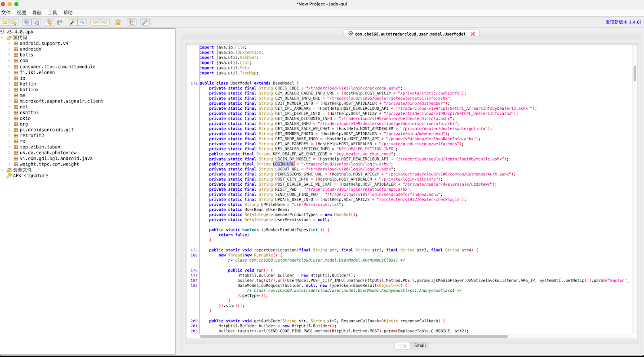Expand the weight.ttpc.com.weight package
644x357 pixels.
pos(9,164)
